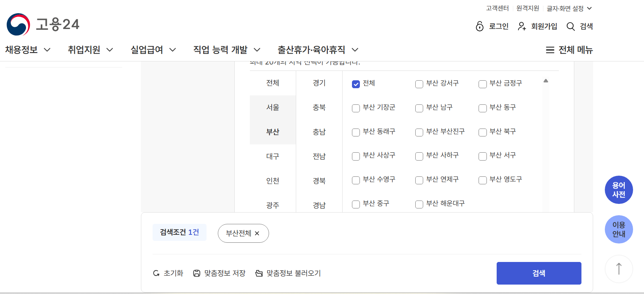Check the 부산 부산진구 checkbox
Viewport: 644px width, 294px height.
pos(419,132)
